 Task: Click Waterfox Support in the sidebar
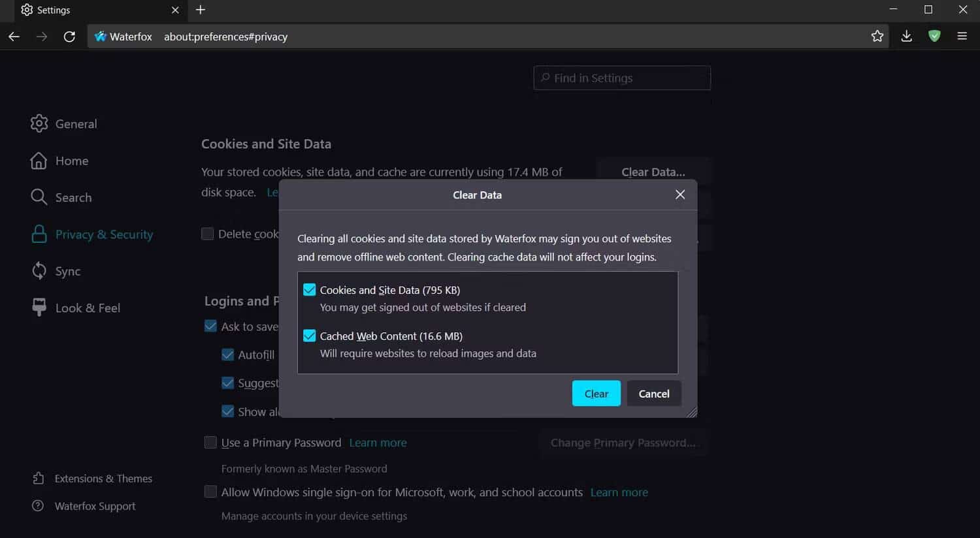pyautogui.click(x=94, y=506)
